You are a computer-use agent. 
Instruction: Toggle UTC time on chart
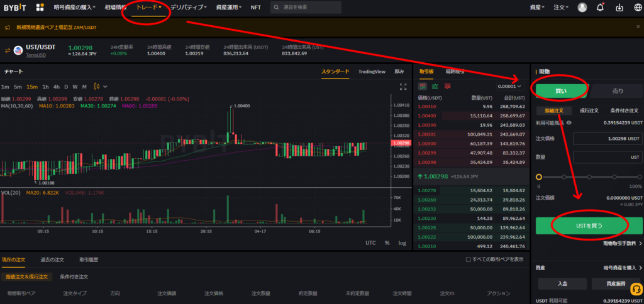tap(370, 243)
